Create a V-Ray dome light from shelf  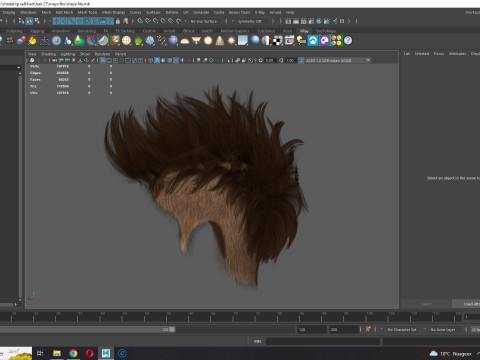(185, 41)
